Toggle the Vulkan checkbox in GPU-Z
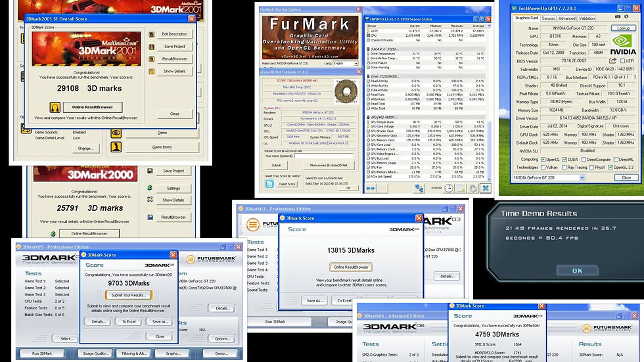This screenshot has width=644, height=362. coord(543,168)
